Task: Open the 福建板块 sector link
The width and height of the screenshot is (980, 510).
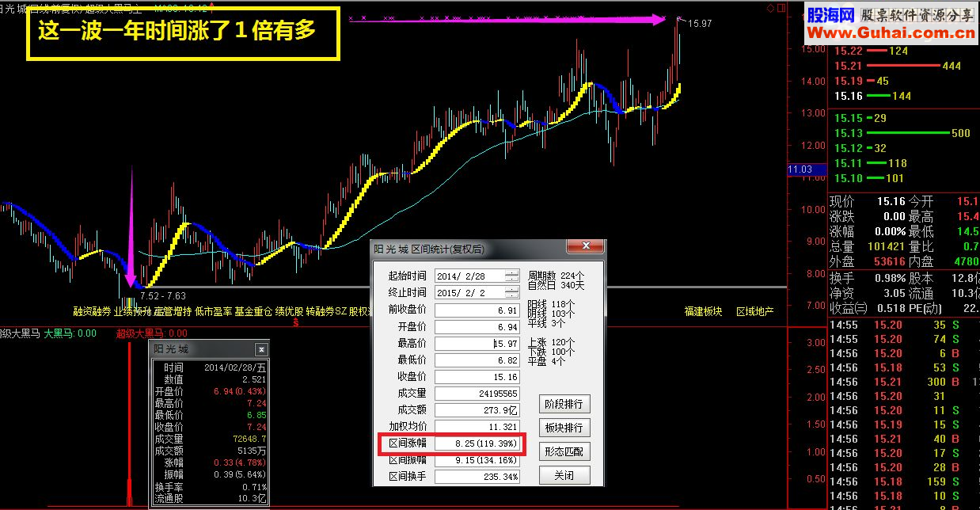Action: click(x=704, y=311)
